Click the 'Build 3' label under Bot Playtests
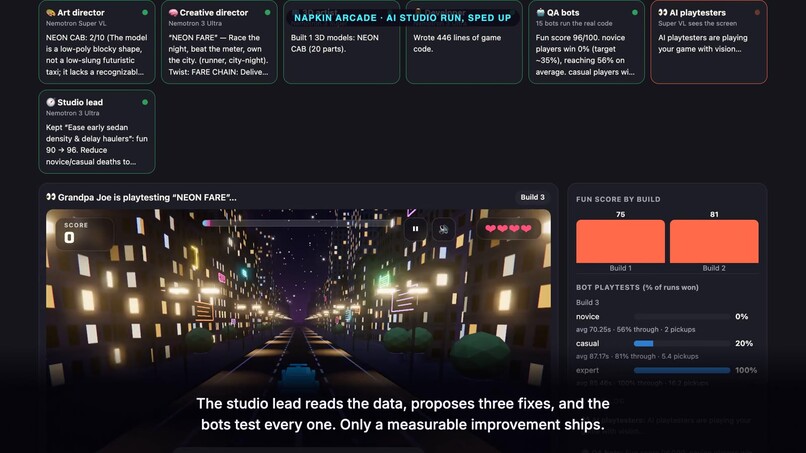This screenshot has width=806, height=453. [587, 302]
